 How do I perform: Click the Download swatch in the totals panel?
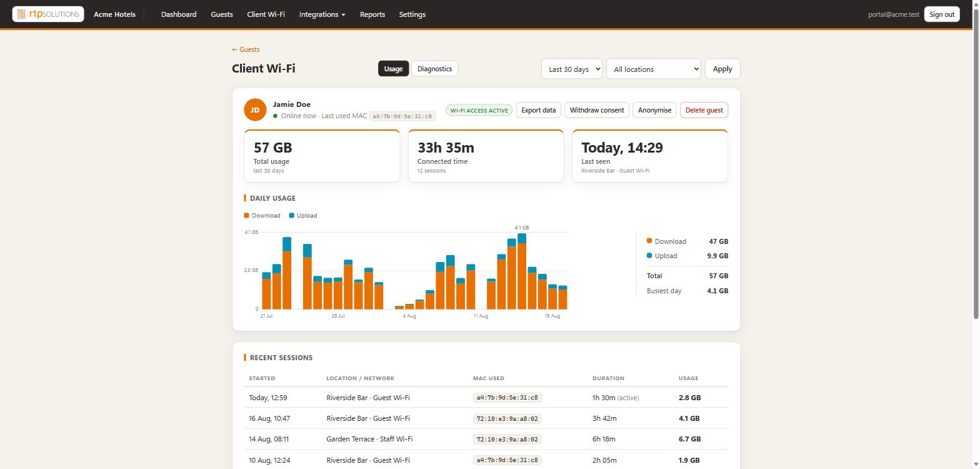click(x=649, y=241)
